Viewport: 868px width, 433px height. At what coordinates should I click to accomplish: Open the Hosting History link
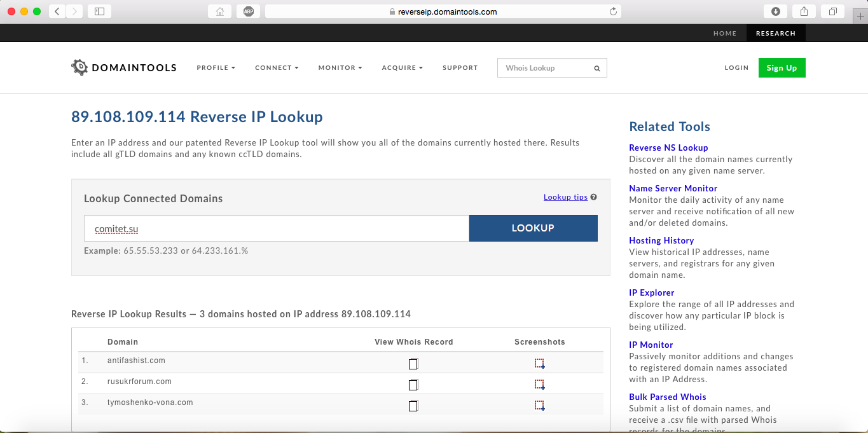661,240
